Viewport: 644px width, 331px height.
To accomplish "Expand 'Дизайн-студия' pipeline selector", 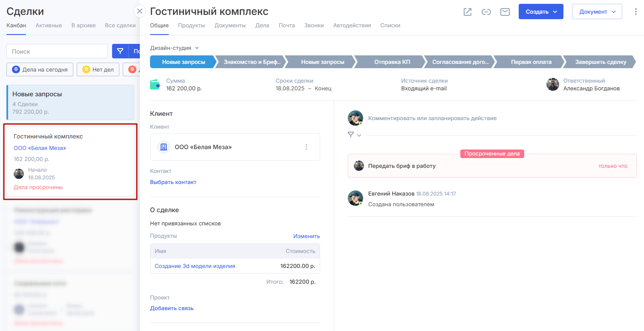I will [175, 48].
